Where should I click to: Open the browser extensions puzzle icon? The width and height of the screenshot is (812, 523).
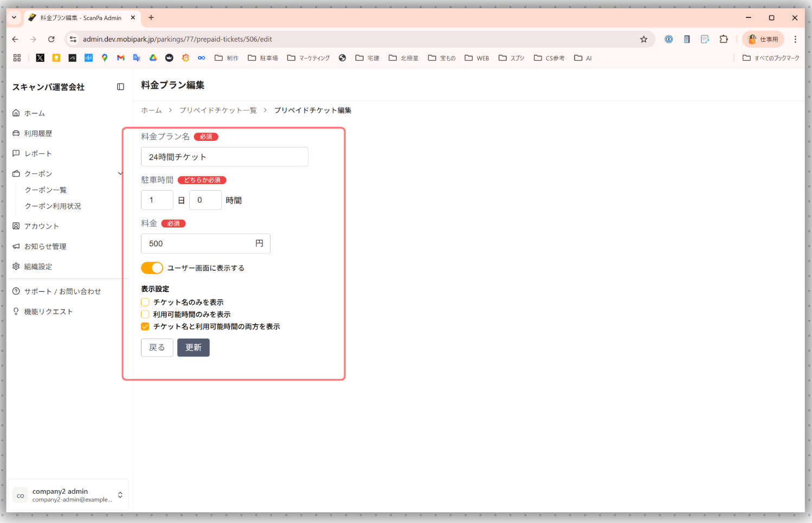click(x=723, y=39)
